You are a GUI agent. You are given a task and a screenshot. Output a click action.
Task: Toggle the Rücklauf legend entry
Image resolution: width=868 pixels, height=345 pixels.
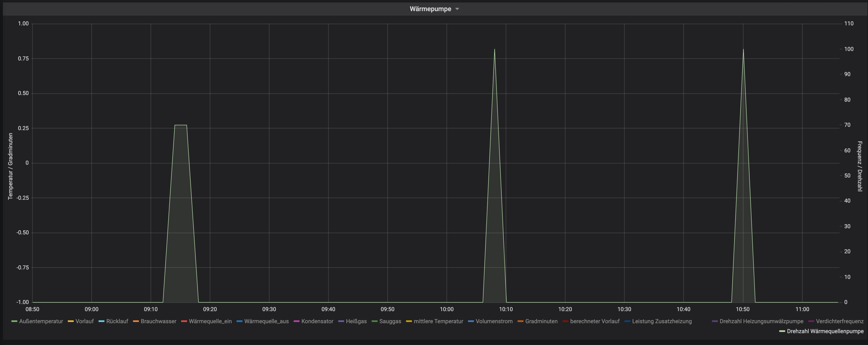[x=117, y=321]
